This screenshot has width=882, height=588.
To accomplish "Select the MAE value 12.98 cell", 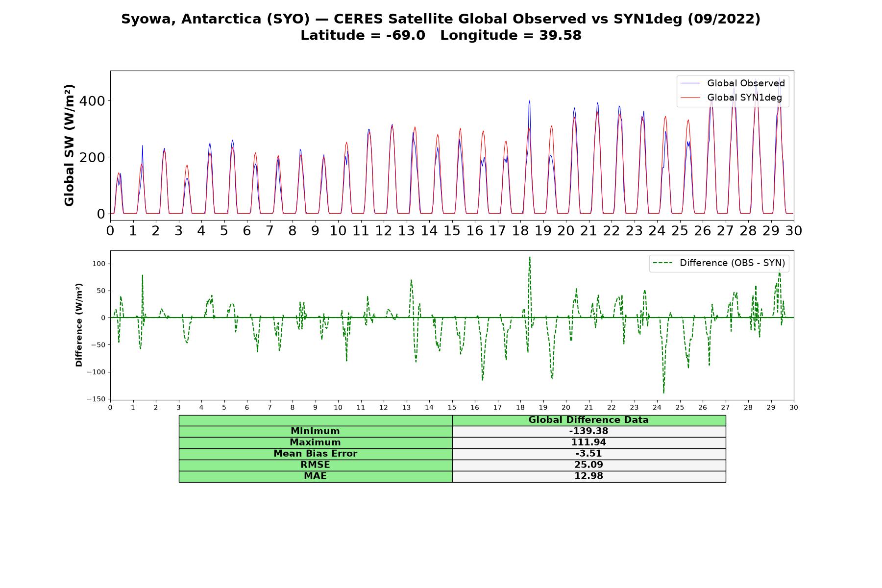I will [x=589, y=476].
